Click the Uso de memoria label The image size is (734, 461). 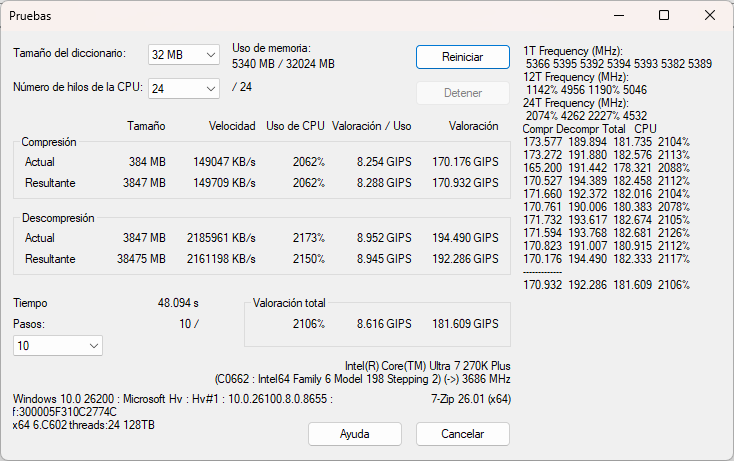(272, 48)
